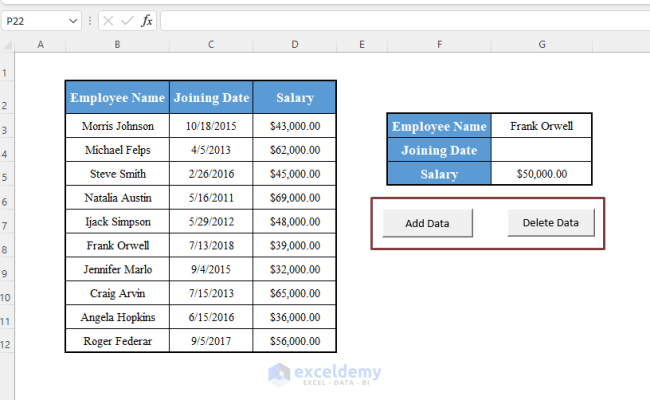Click the salary $56,000.00
Image resolution: width=650 pixels, height=400 pixels.
(x=295, y=341)
